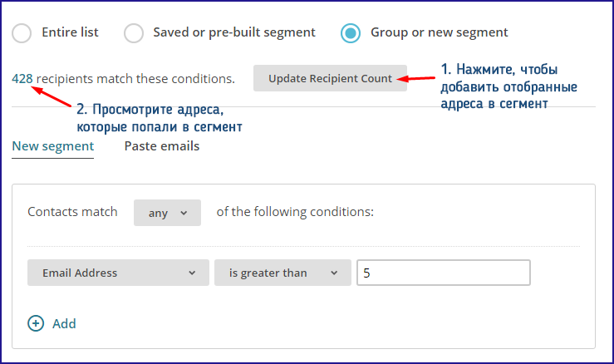Click the 'Group or new segment' label text
This screenshot has width=614, height=364.
tap(440, 32)
